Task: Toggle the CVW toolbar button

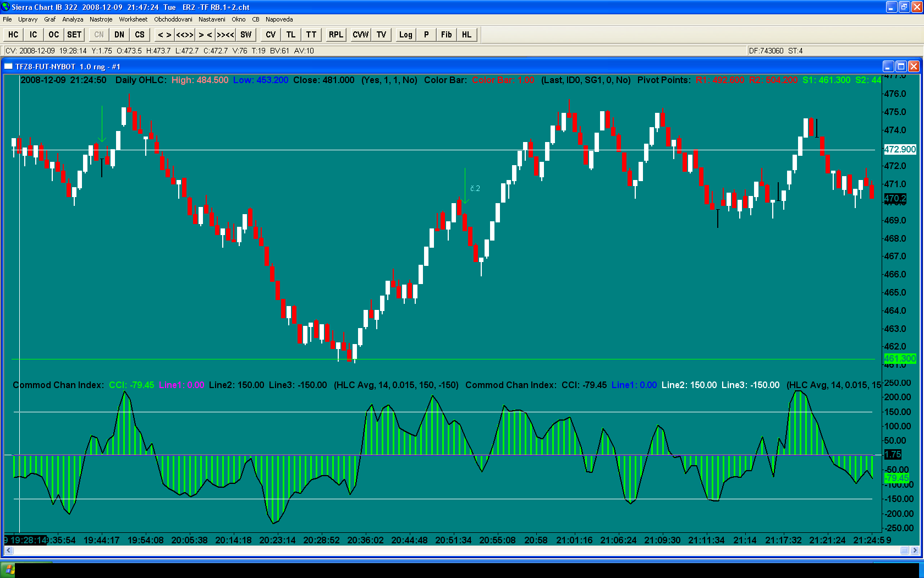Action: tap(360, 35)
